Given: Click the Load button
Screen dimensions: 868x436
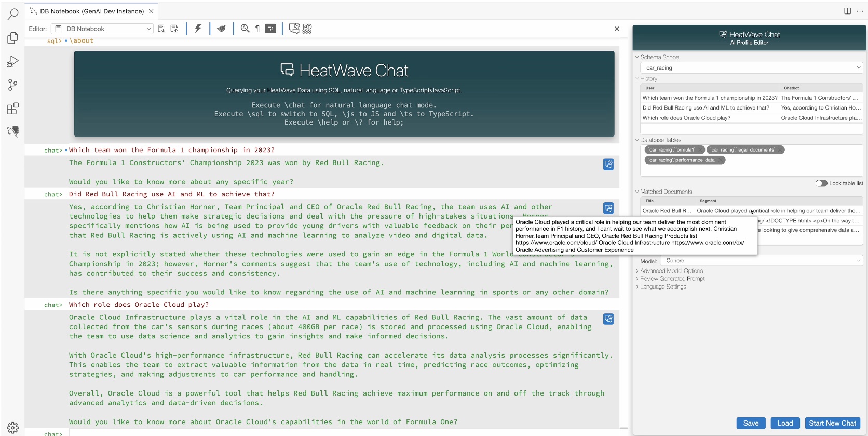Looking at the screenshot, I should pos(785,424).
